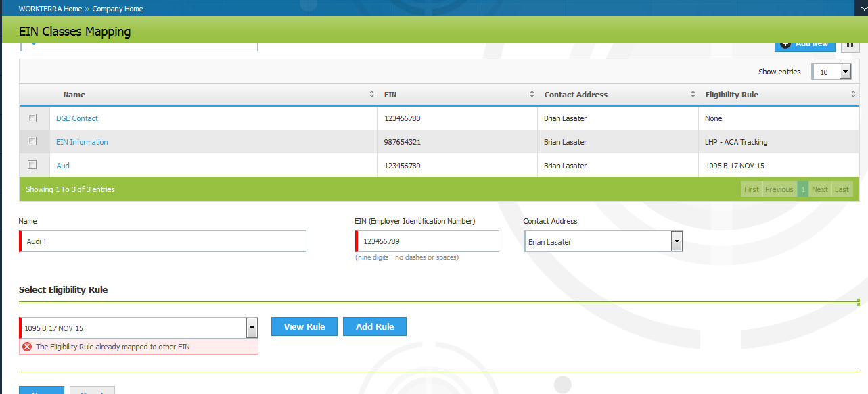
Task: Open the DGE Contact link
Action: pyautogui.click(x=77, y=118)
